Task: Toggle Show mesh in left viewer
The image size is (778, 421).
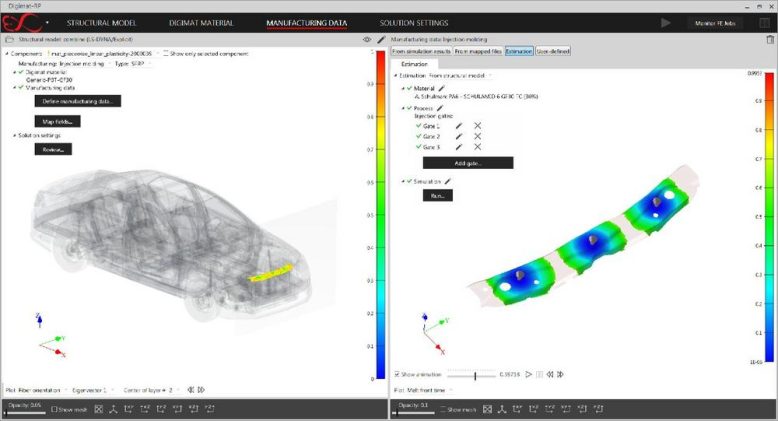Action: pyautogui.click(x=54, y=409)
